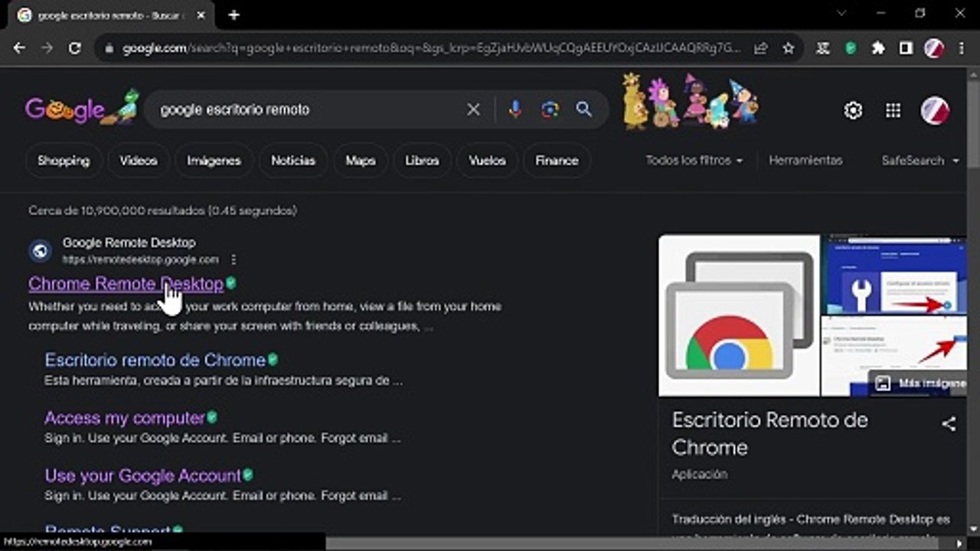Click the horizontal scrollbar right arrow
The image size is (980, 551).
pyautogui.click(x=959, y=543)
